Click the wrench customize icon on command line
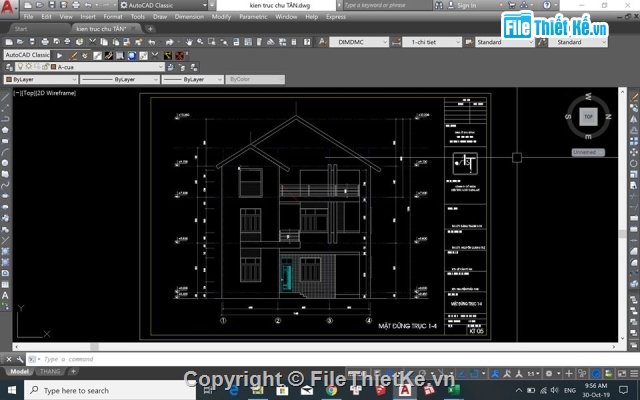 [x=20, y=359]
